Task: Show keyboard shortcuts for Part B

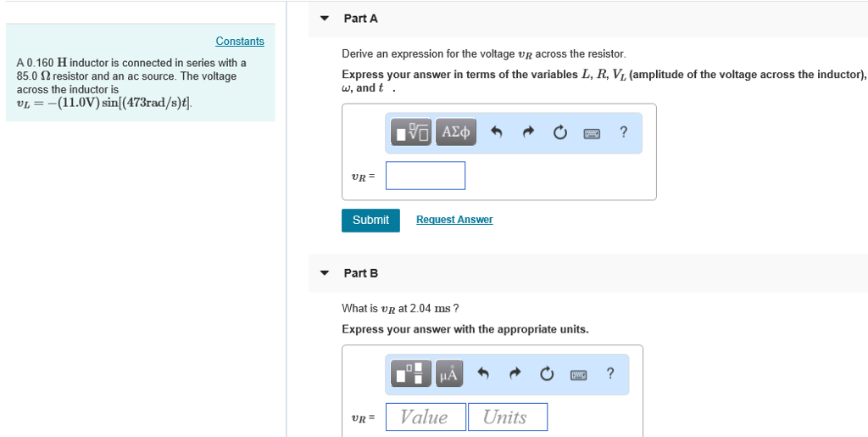Action: 578,373
